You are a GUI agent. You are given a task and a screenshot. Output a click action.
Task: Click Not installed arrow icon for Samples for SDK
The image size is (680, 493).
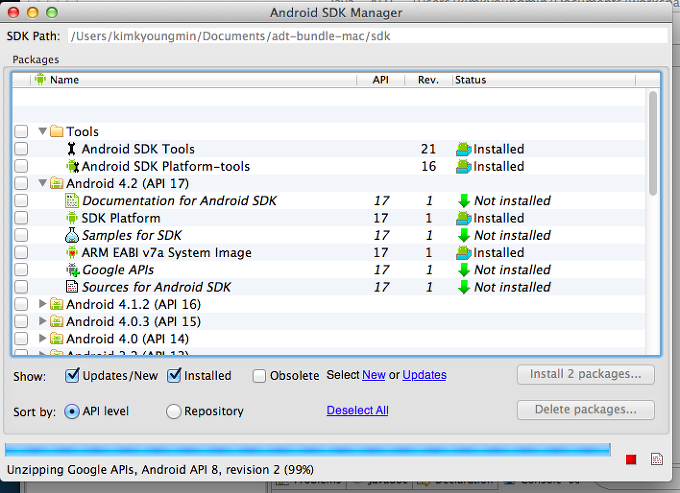(464, 235)
